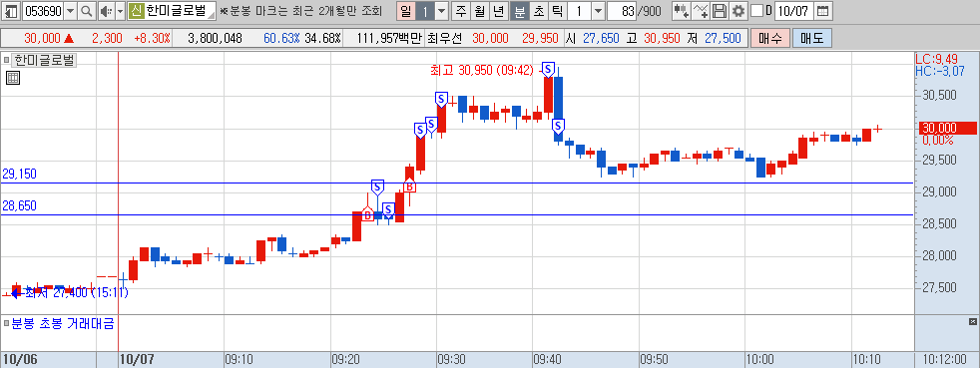Click the 매수 buy button
The height and width of the screenshot is (368, 980).
click(769, 38)
